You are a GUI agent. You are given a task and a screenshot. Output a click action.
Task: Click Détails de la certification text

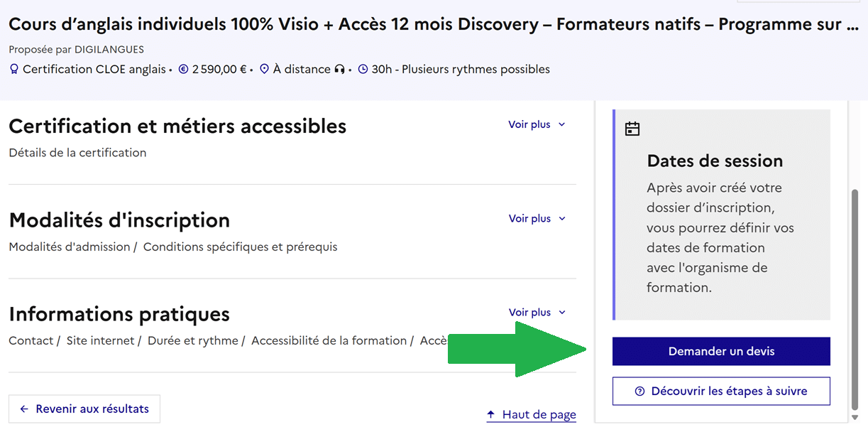pos(77,153)
